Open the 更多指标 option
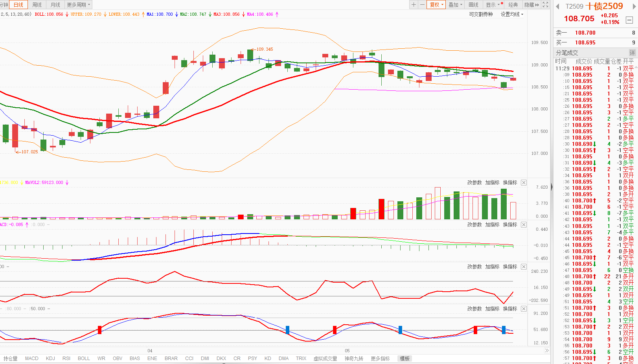 pyautogui.click(x=380, y=358)
